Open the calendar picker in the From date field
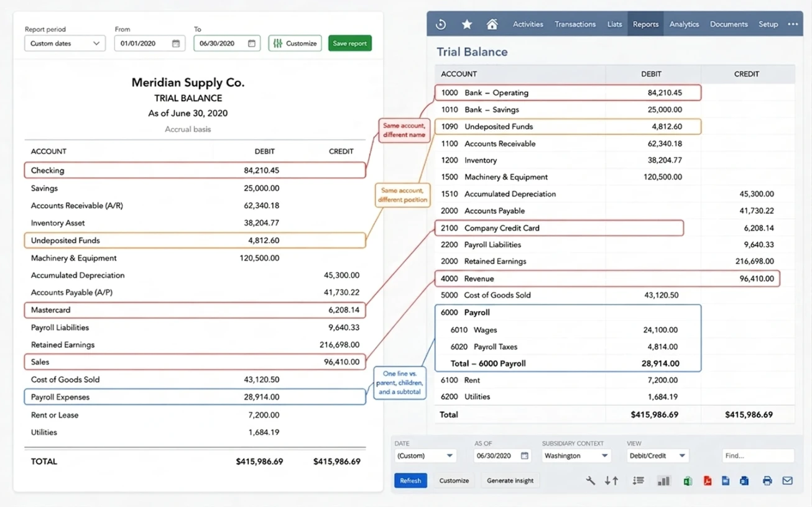Screen dimensions: 812x507 coord(176,43)
